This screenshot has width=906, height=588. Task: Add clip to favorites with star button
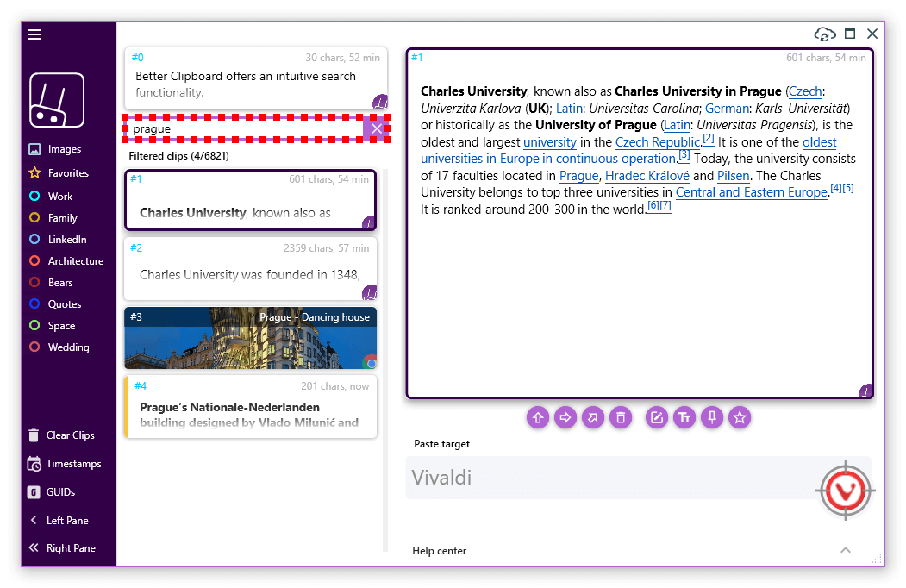click(x=740, y=417)
